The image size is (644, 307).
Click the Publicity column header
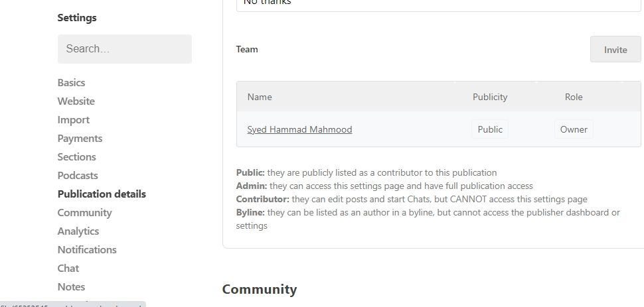(x=490, y=97)
